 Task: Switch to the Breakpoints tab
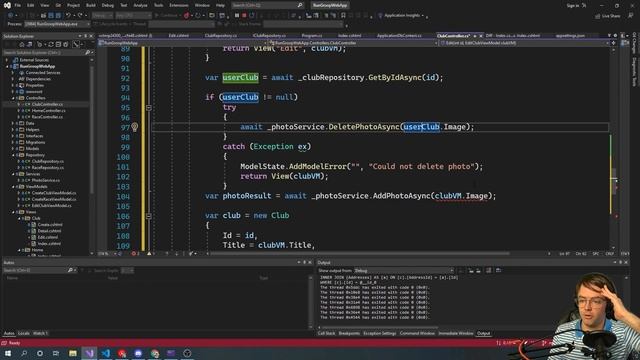point(349,333)
